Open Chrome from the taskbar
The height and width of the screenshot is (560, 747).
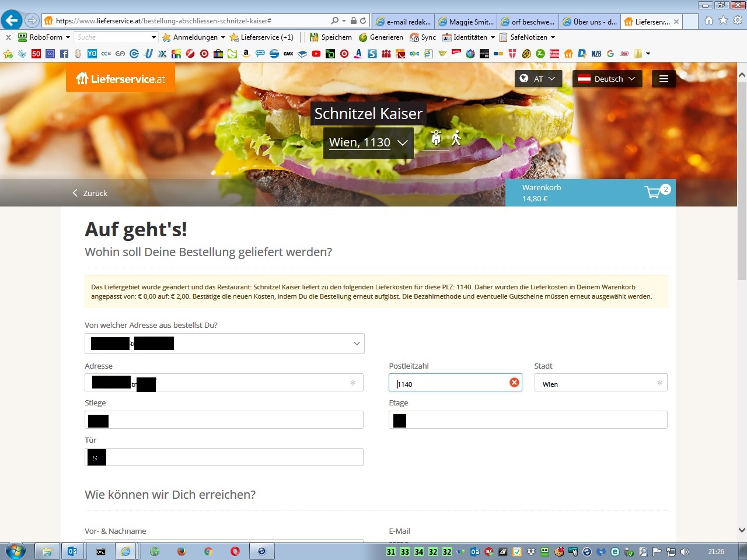(208, 551)
